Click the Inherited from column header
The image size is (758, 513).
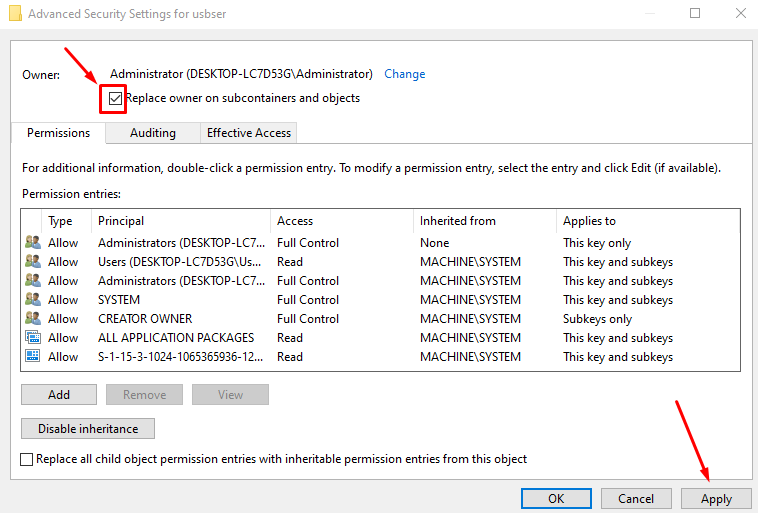(x=458, y=221)
